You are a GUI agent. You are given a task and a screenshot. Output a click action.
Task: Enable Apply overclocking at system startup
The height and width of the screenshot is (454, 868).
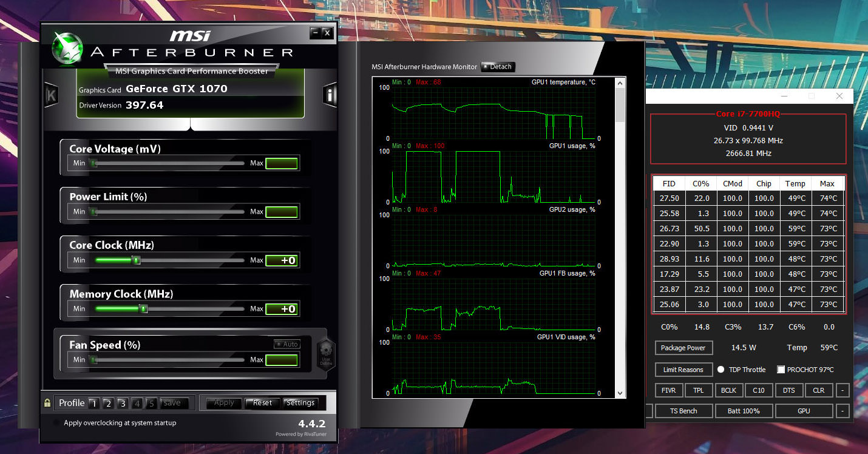(56, 423)
